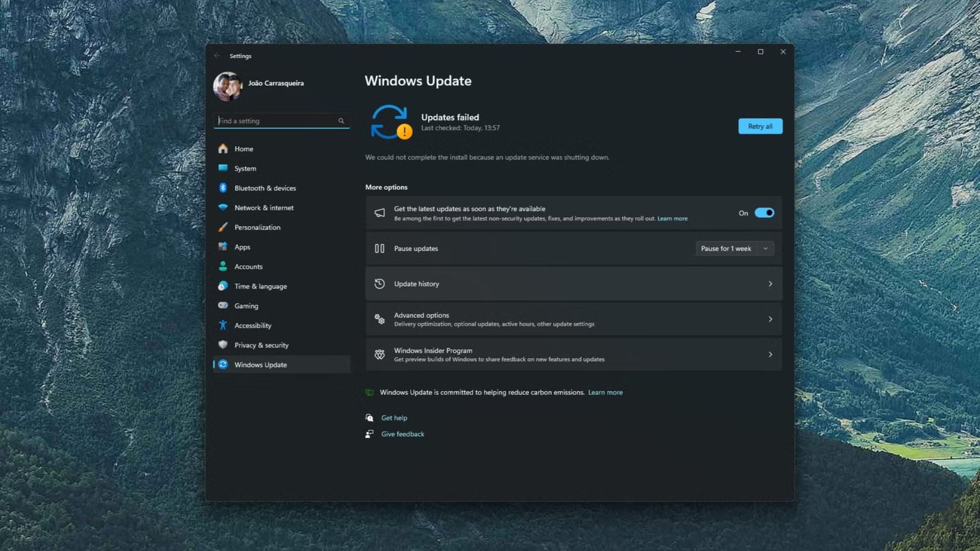Open the Accessibility figure icon
Viewport: 980px width, 551px height.
(223, 325)
